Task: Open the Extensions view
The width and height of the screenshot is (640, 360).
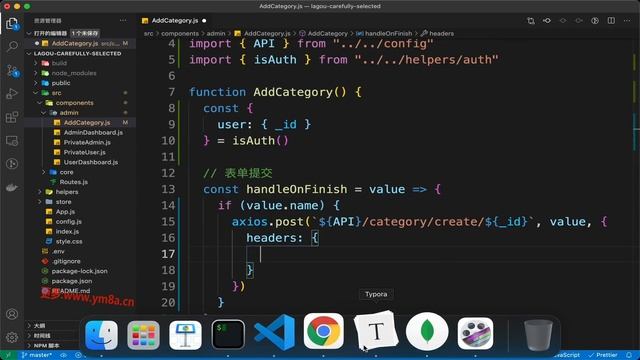Action: 12,117
